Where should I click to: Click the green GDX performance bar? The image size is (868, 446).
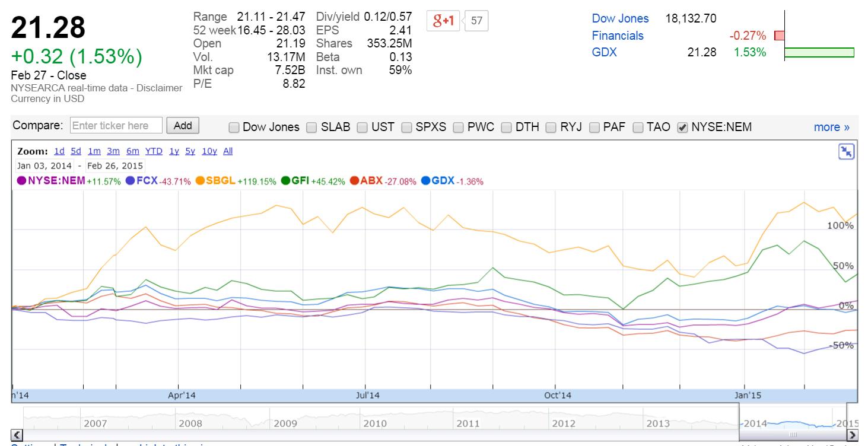click(819, 52)
